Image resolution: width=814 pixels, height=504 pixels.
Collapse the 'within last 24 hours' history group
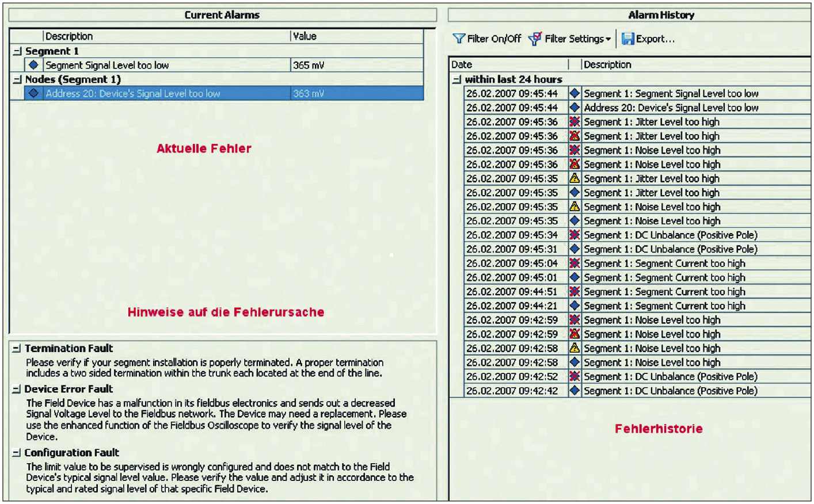tap(457, 79)
